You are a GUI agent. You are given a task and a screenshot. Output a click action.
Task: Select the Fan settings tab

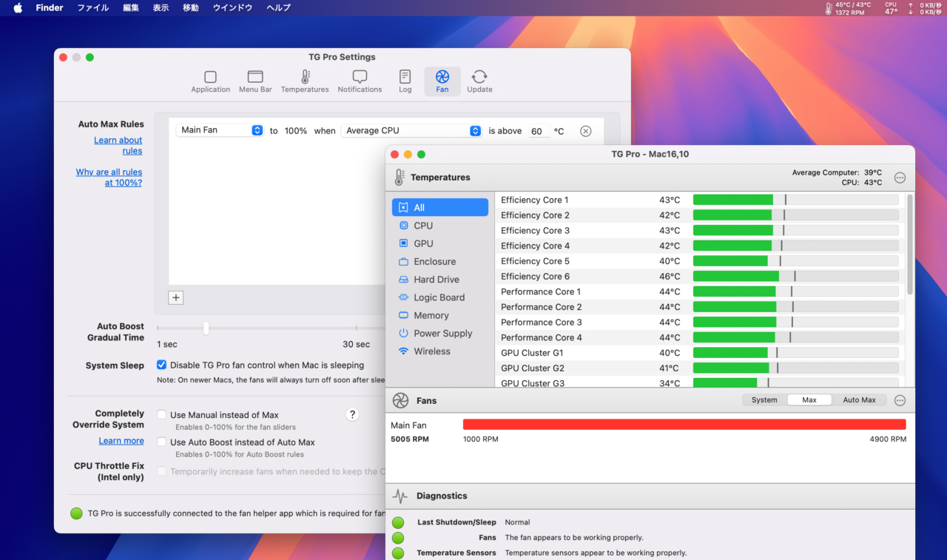tap(442, 81)
